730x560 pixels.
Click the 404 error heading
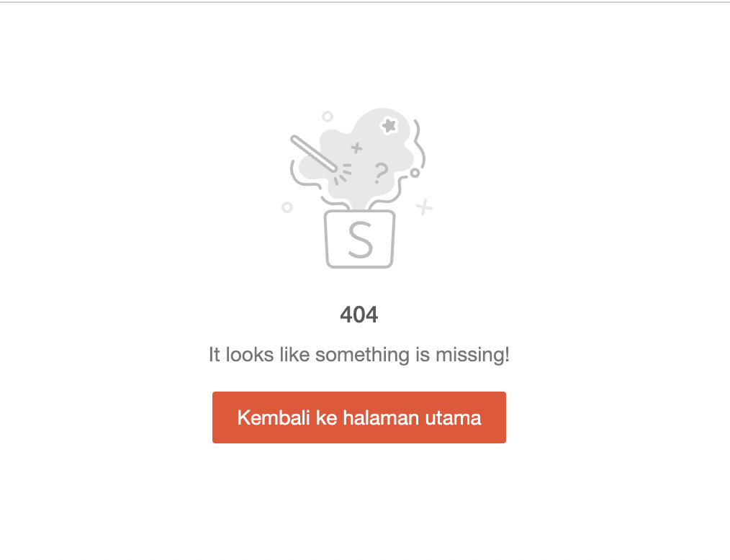(359, 315)
